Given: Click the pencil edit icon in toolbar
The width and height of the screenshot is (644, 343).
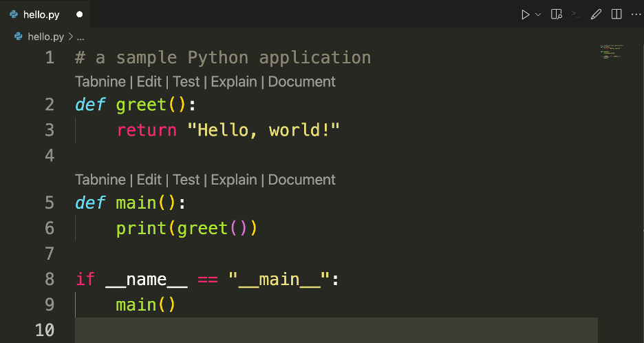Looking at the screenshot, I should tap(597, 14).
